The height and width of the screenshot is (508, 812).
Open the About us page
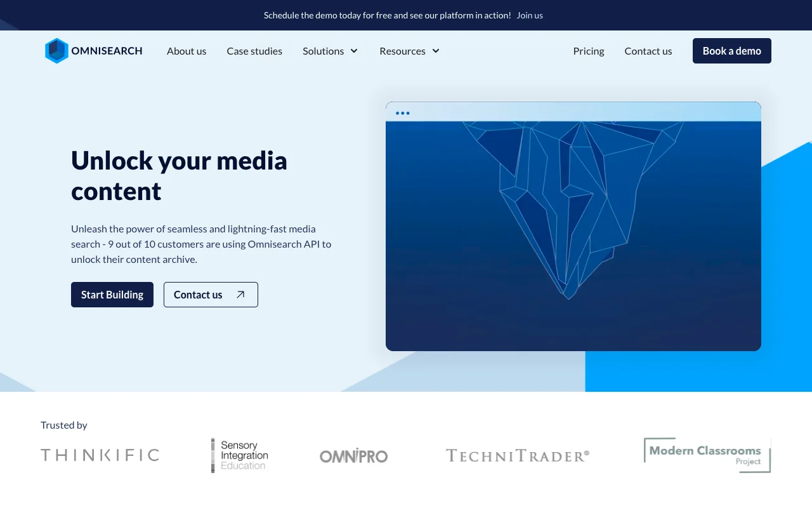pyautogui.click(x=186, y=51)
